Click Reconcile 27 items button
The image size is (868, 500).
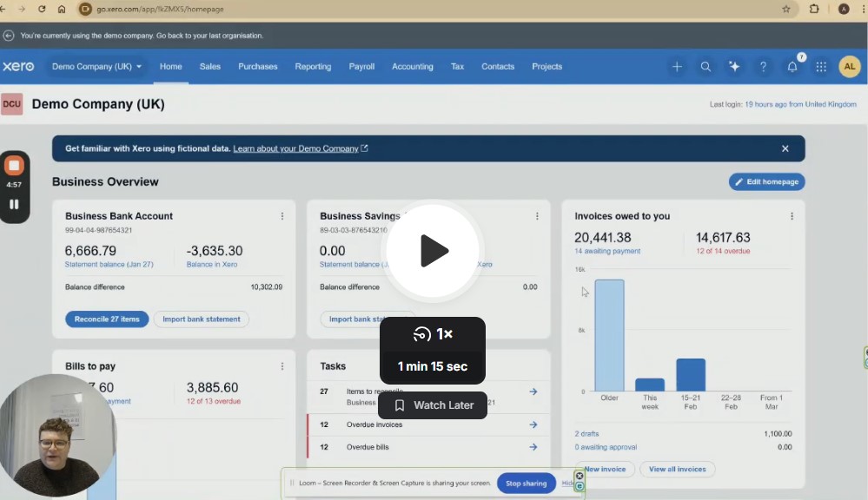[x=107, y=319]
